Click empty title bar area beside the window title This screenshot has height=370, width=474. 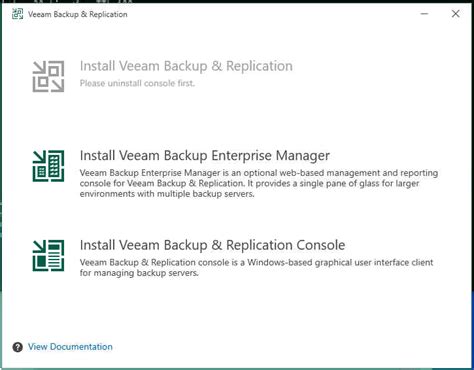click(267, 14)
